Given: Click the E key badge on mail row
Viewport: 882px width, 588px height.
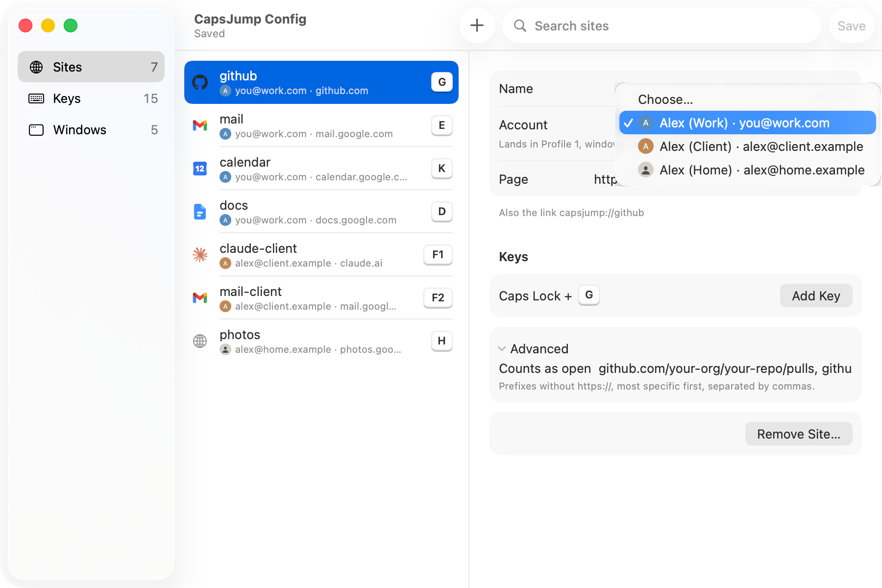Looking at the screenshot, I should click(x=442, y=125).
